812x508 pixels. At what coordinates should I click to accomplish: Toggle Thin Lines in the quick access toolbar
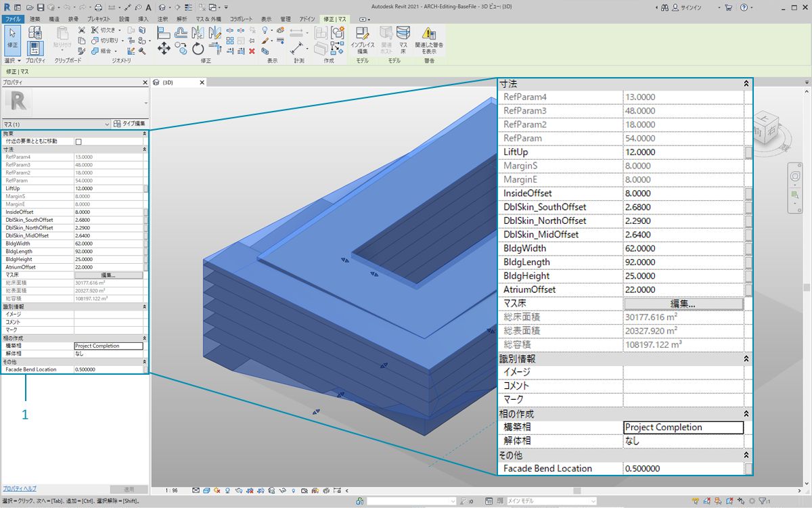tap(188, 7)
